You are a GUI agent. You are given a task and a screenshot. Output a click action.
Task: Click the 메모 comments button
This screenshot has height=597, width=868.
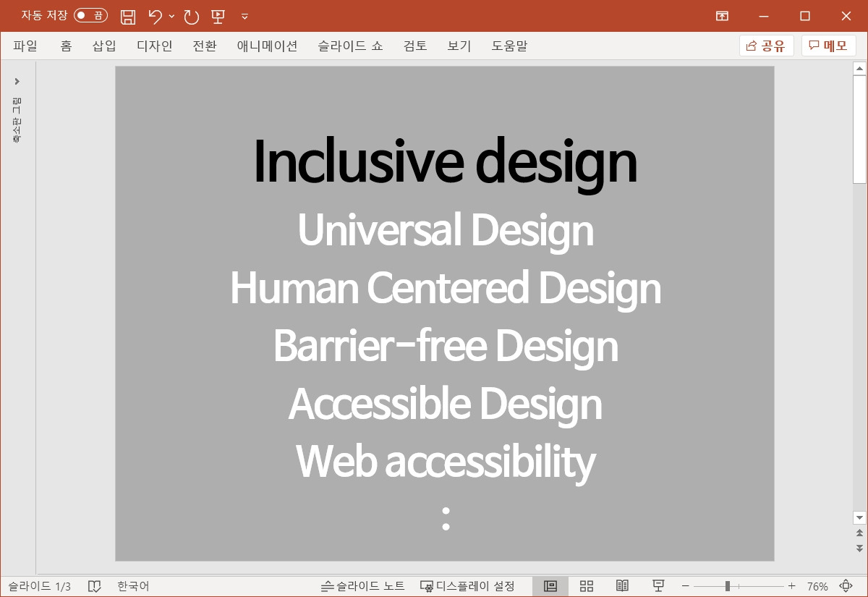coord(828,46)
